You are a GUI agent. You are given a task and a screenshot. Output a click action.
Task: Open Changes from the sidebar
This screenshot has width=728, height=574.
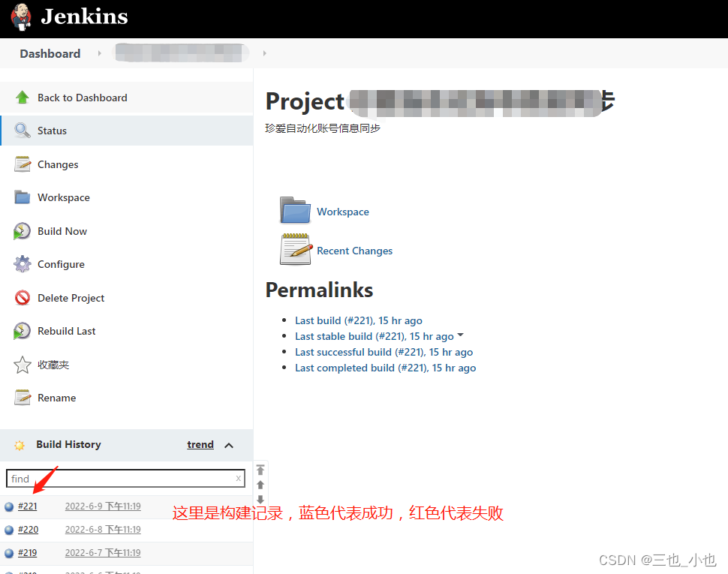(58, 165)
